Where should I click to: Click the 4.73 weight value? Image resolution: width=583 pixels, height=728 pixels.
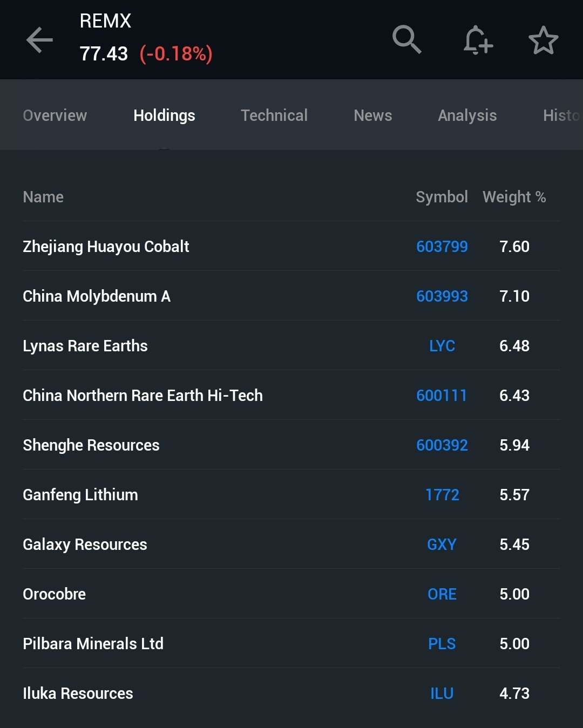click(514, 693)
